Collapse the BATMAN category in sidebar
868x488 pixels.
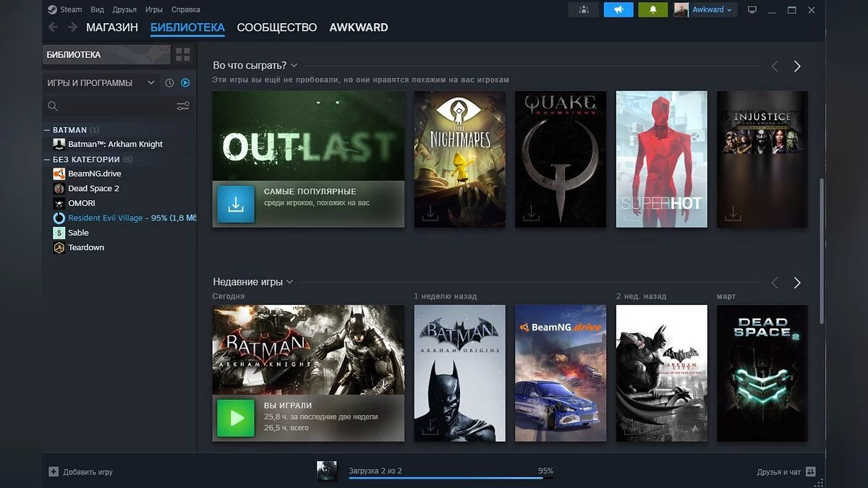click(48, 130)
